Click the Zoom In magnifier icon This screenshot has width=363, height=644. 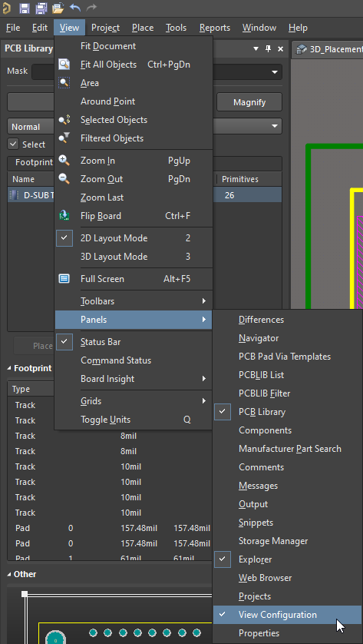(x=64, y=161)
